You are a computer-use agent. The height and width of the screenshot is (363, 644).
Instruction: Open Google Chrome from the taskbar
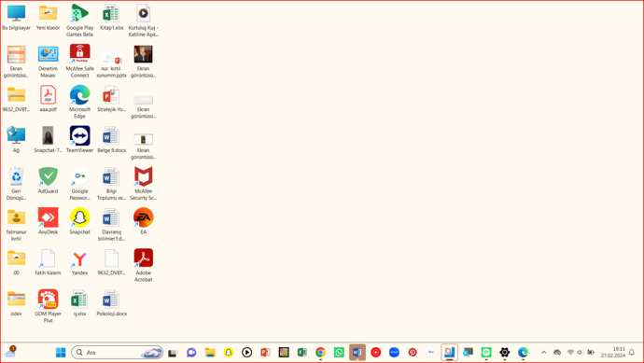click(320, 353)
